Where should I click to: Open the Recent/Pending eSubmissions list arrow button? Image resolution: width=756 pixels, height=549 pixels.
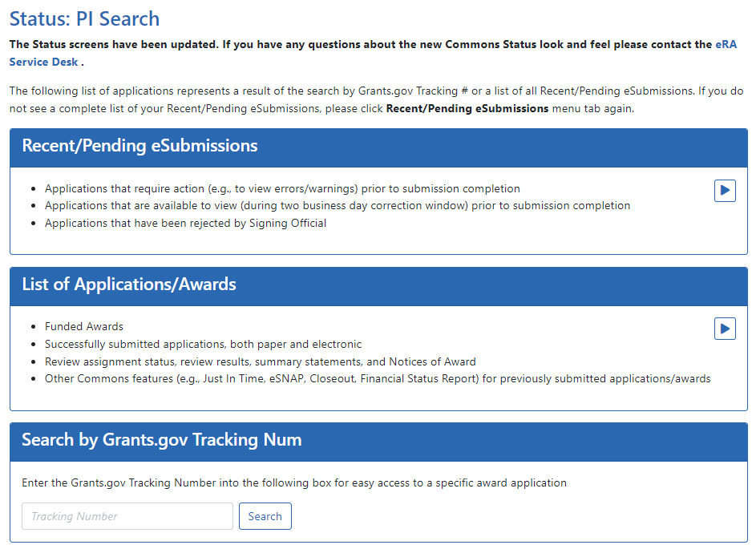coord(725,191)
